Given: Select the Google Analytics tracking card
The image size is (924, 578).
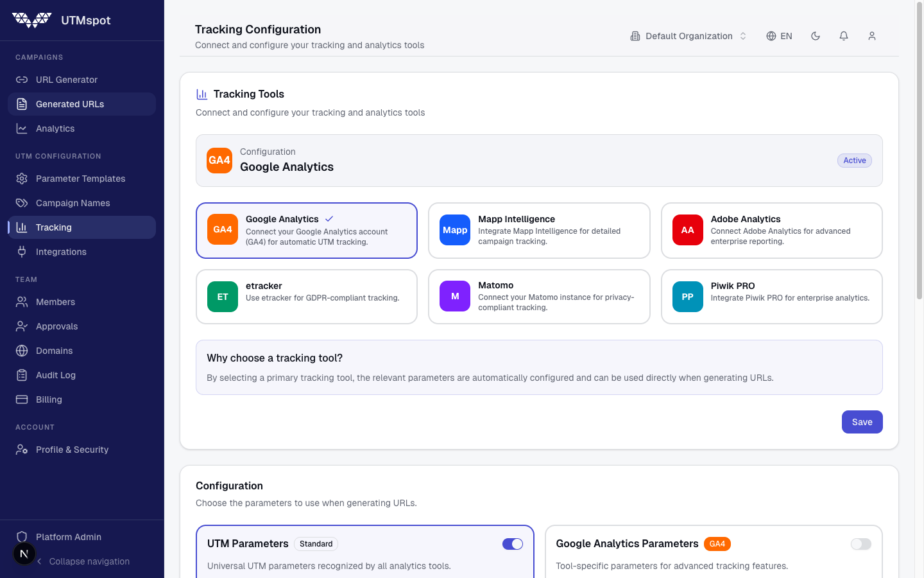Looking at the screenshot, I should [x=307, y=231].
